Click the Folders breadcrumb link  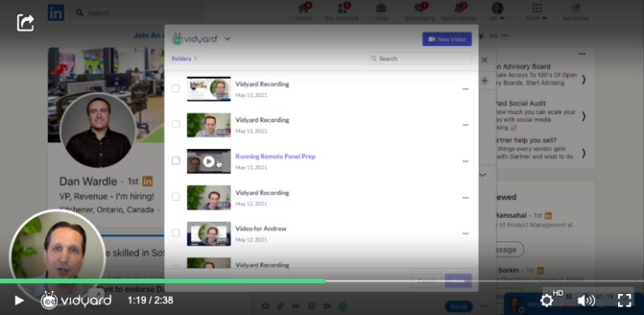pos(181,59)
